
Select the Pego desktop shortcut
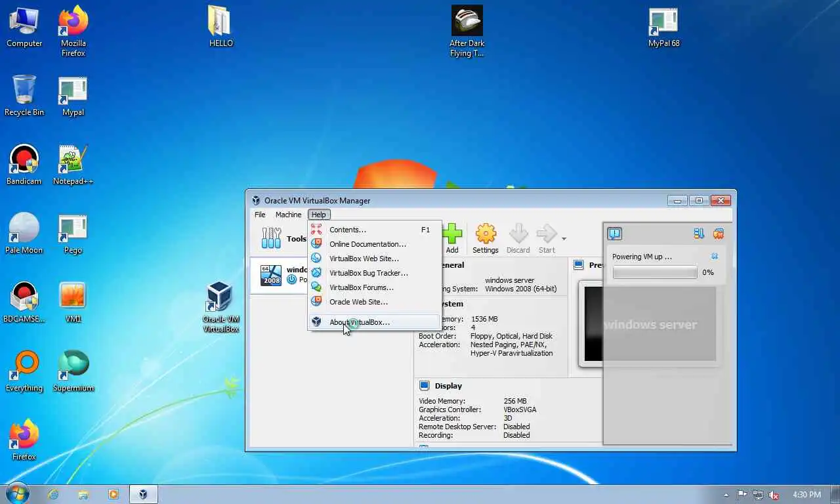tap(73, 234)
